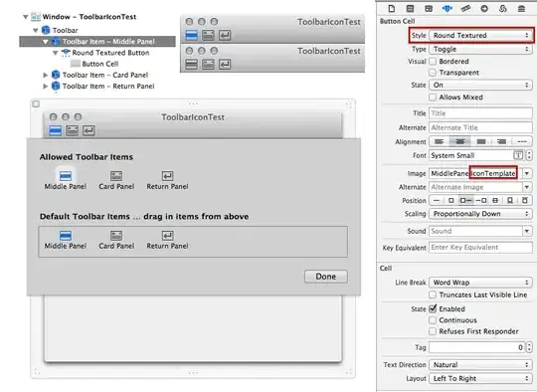Open the Image field dropdown arrow
The width and height of the screenshot is (537, 392).
pyautogui.click(x=527, y=173)
